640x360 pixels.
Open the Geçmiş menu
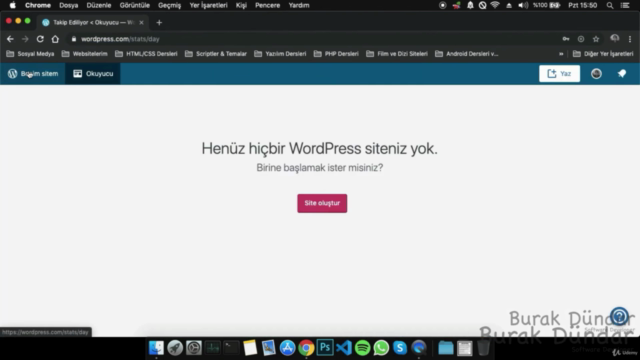point(169,5)
